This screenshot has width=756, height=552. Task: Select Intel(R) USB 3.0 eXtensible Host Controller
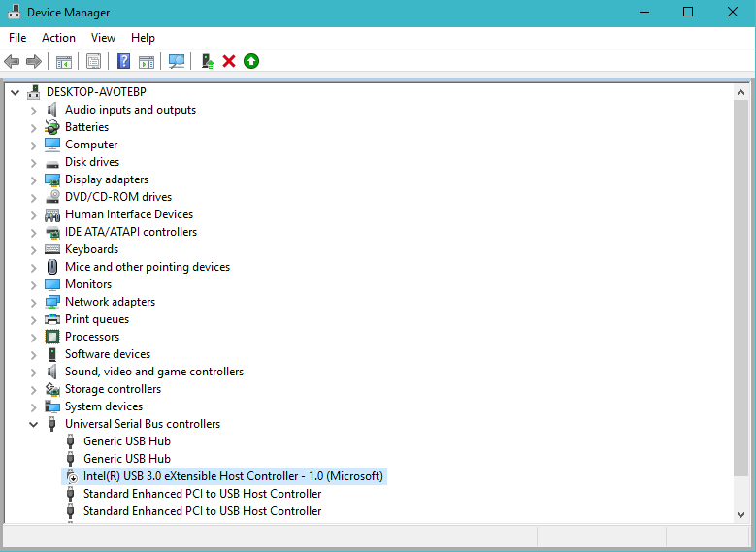click(x=233, y=476)
